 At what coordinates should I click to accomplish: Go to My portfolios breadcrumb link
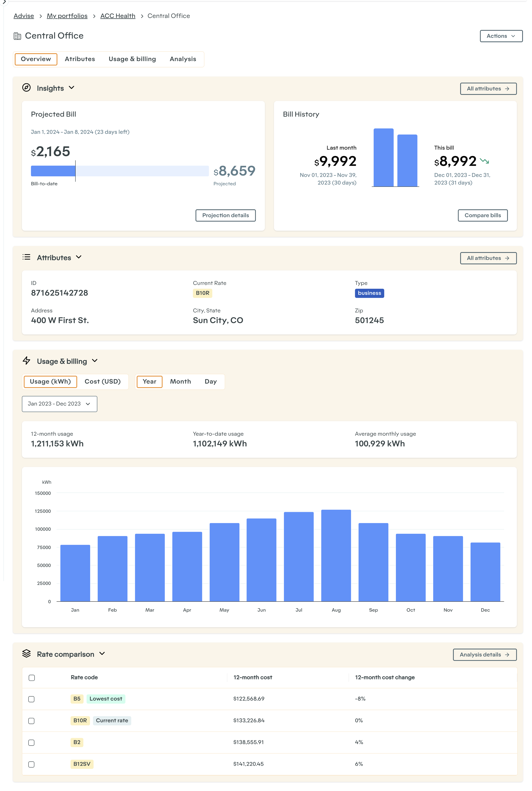click(x=67, y=16)
